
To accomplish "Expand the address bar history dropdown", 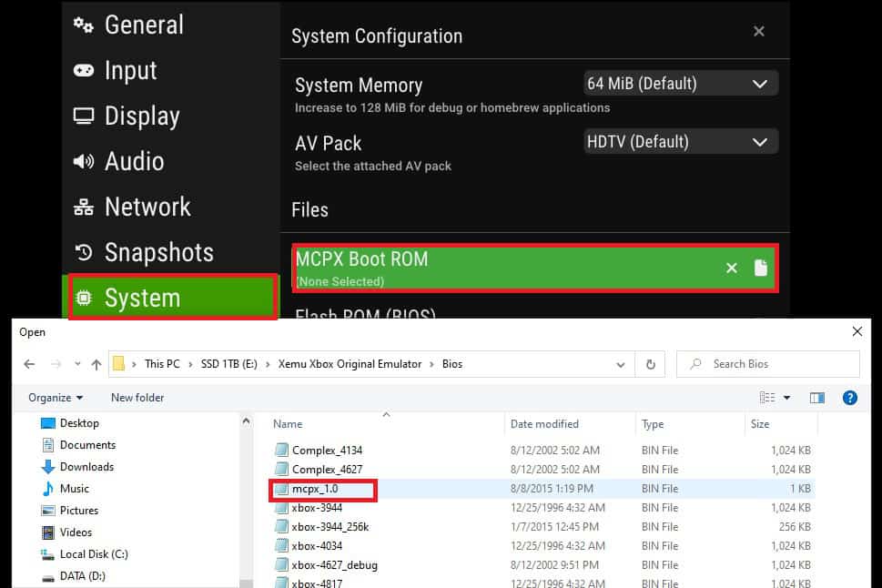I will point(621,365).
